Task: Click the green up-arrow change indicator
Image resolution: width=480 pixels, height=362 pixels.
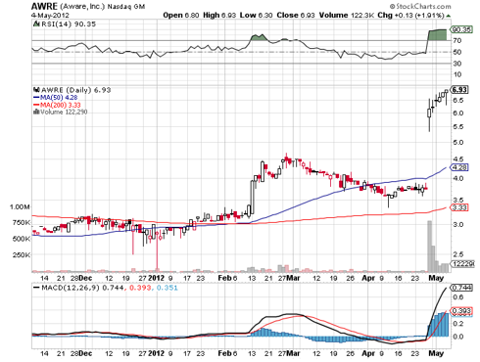Action: click(x=448, y=16)
